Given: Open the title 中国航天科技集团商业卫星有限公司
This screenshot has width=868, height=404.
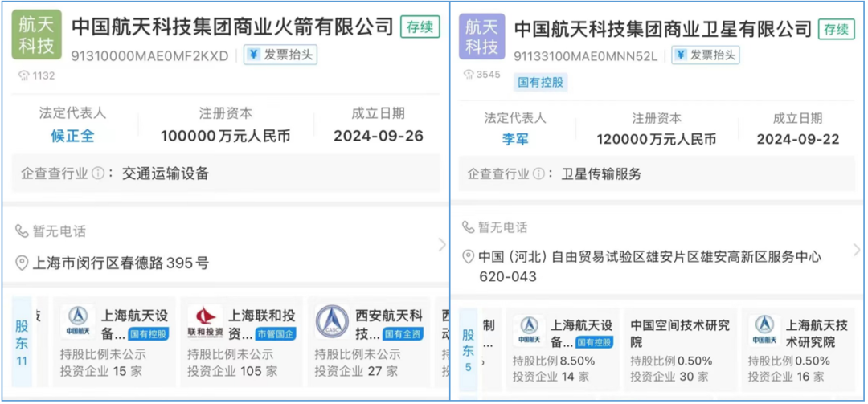Looking at the screenshot, I should point(662,28).
